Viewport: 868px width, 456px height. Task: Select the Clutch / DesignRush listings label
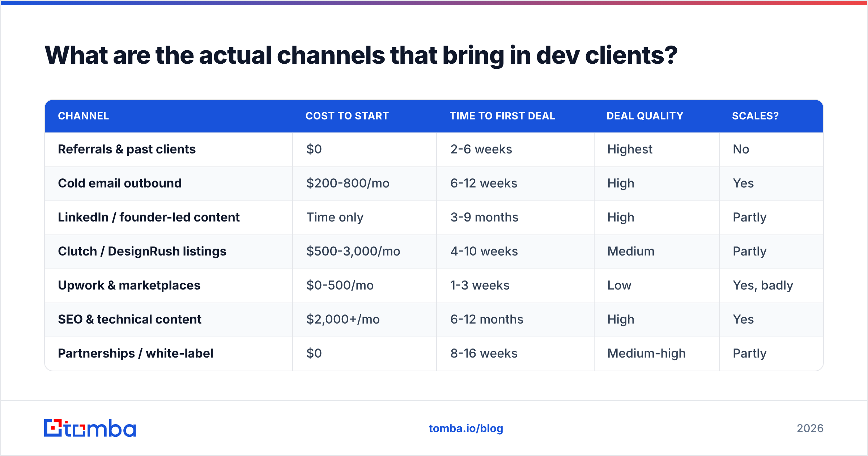142,251
